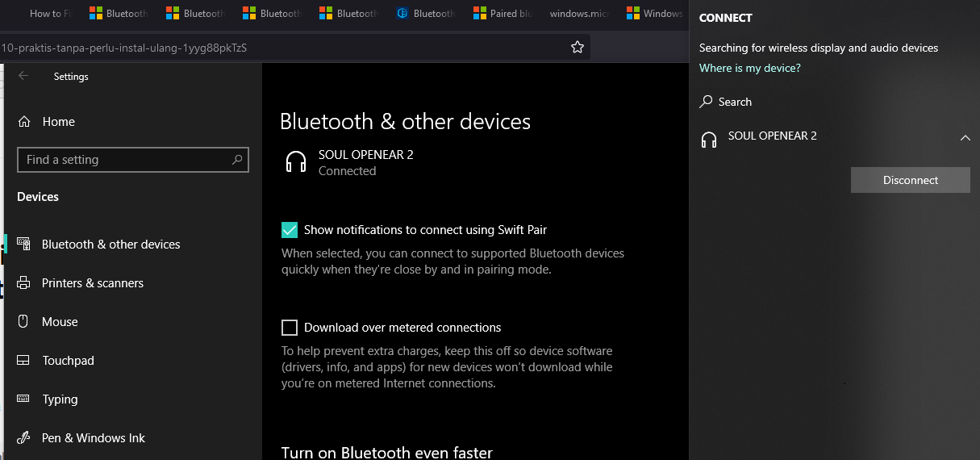Click Home label in Settings sidebar

tap(58, 121)
